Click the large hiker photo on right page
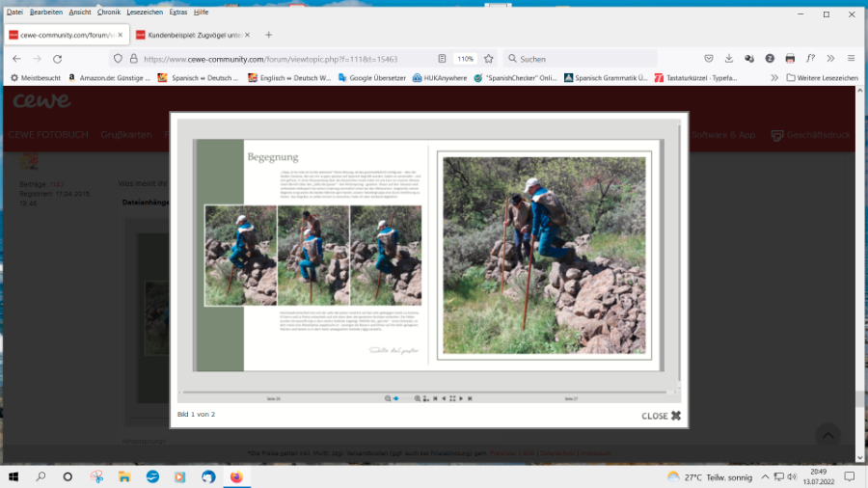Image resolution: width=868 pixels, height=488 pixels. coord(544,255)
